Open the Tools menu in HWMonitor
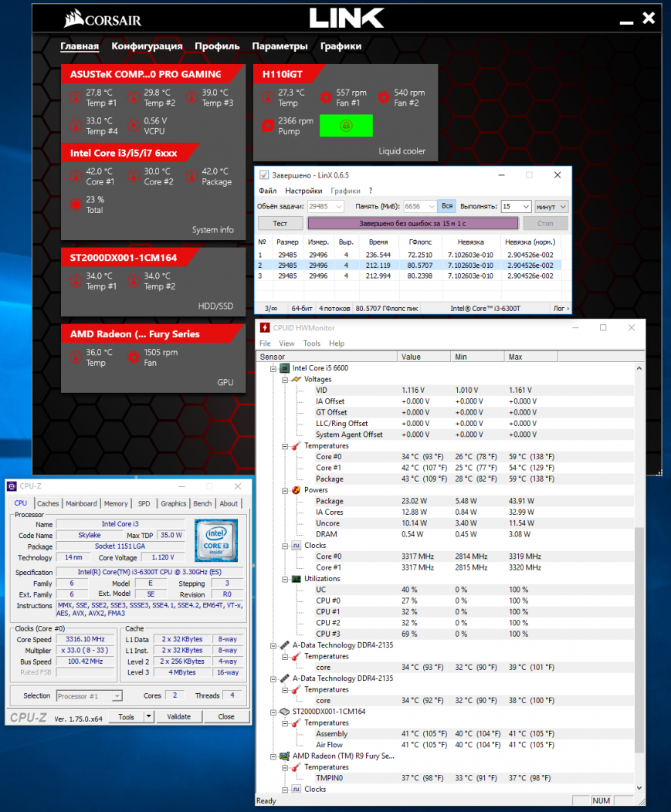This screenshot has height=812, width=671. [x=311, y=343]
